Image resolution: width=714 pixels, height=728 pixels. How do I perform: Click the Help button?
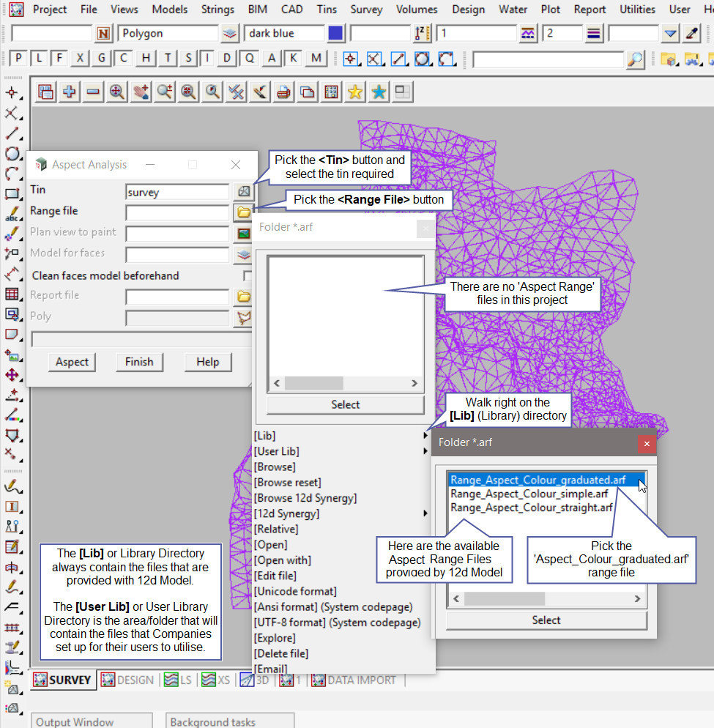207,362
